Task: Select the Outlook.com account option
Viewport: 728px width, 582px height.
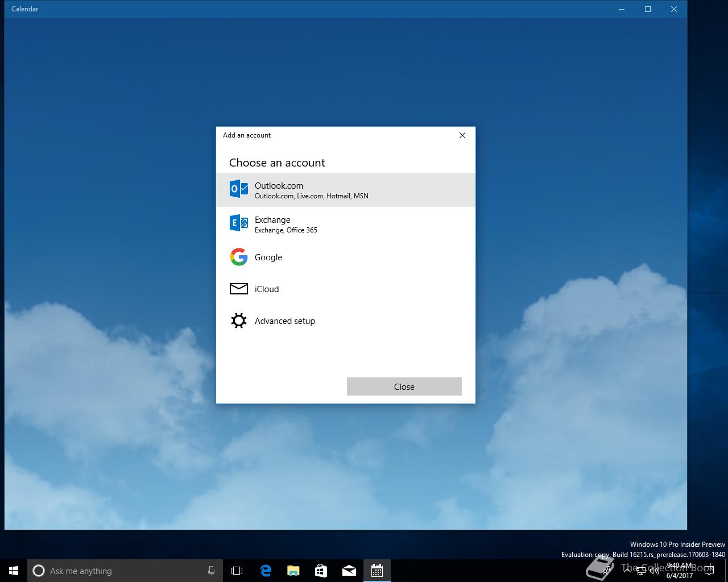Action: tap(345, 190)
